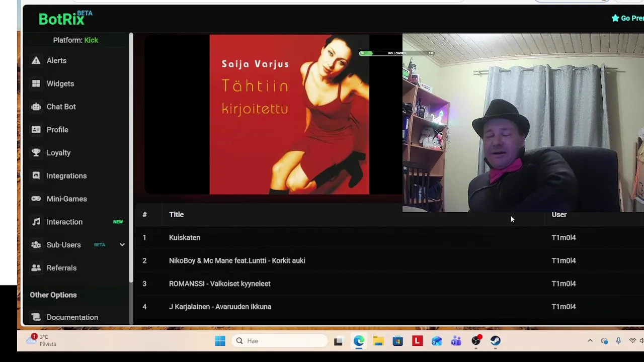644x362 pixels.
Task: Open Windows Start menu
Action: point(220,341)
